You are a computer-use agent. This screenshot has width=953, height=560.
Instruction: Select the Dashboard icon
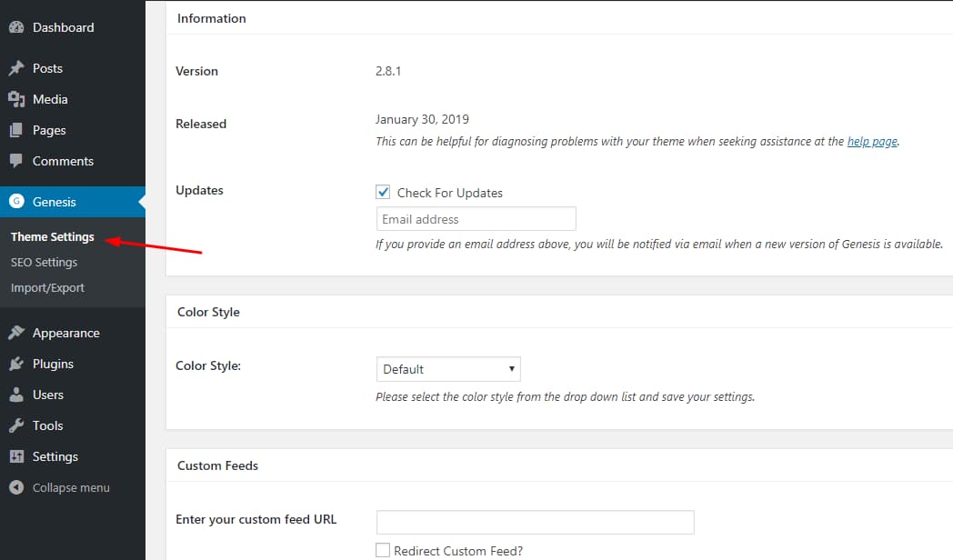[x=16, y=27]
